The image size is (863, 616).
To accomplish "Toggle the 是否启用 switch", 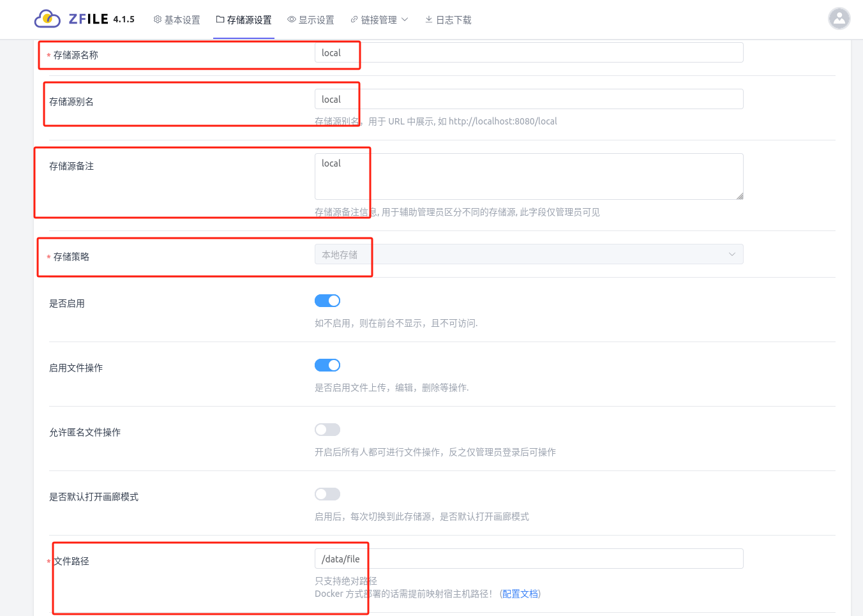I will coord(327,301).
